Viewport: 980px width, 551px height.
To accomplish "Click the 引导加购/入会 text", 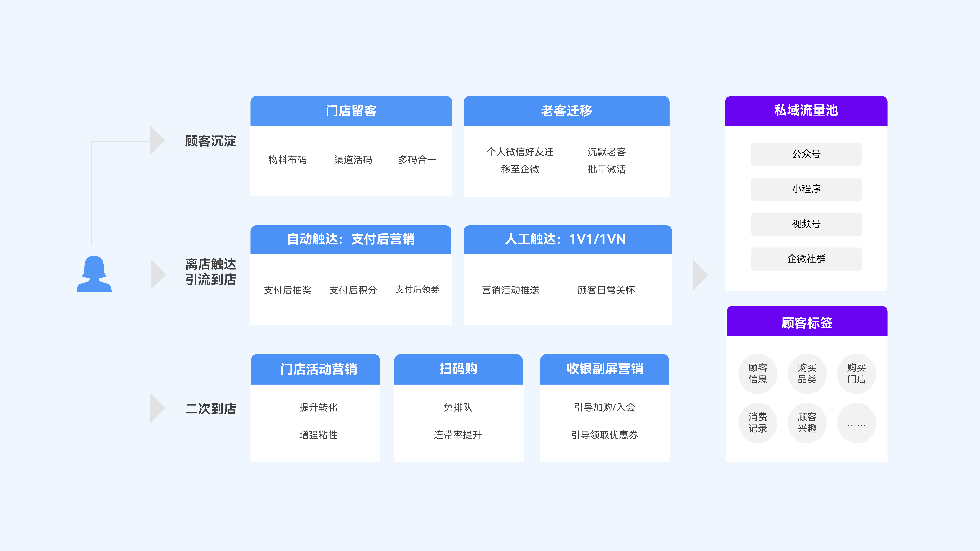I will [x=604, y=408].
